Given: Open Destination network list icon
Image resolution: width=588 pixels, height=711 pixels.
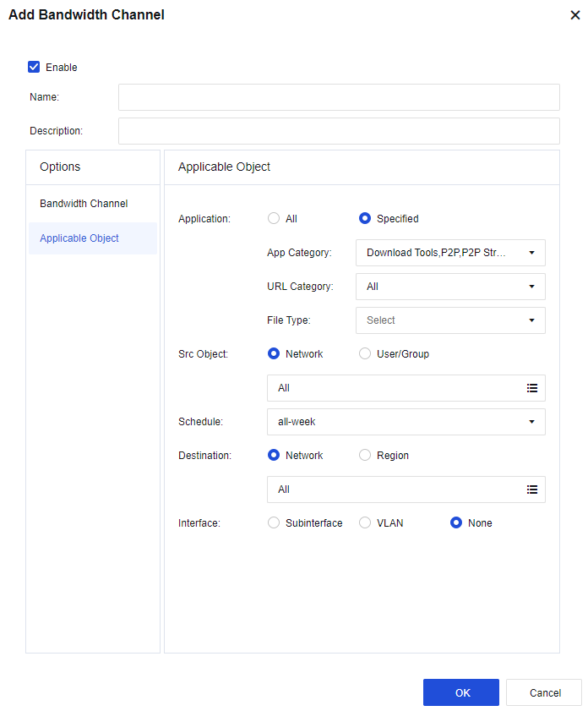Looking at the screenshot, I should tap(531, 489).
